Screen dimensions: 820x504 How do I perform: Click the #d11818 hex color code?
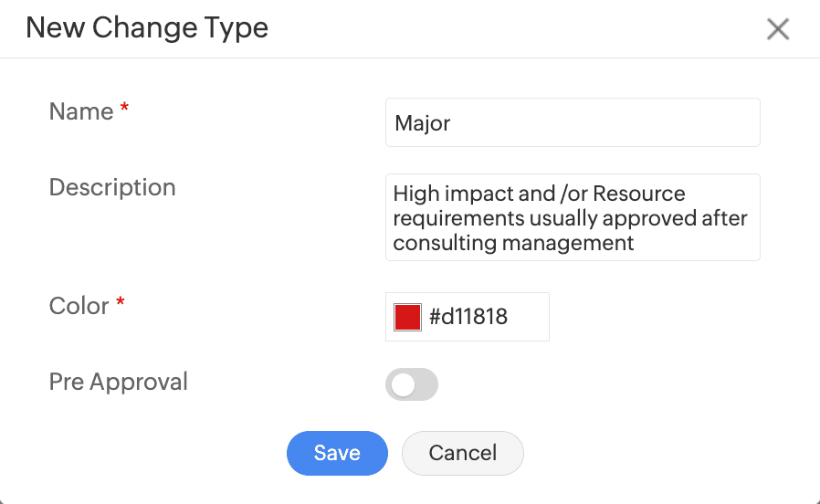pos(468,317)
